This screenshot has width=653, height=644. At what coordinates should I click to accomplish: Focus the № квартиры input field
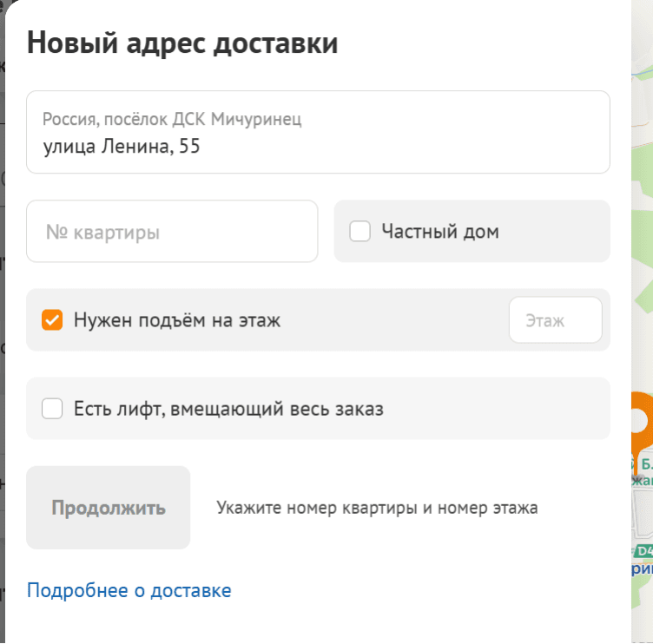pos(172,232)
